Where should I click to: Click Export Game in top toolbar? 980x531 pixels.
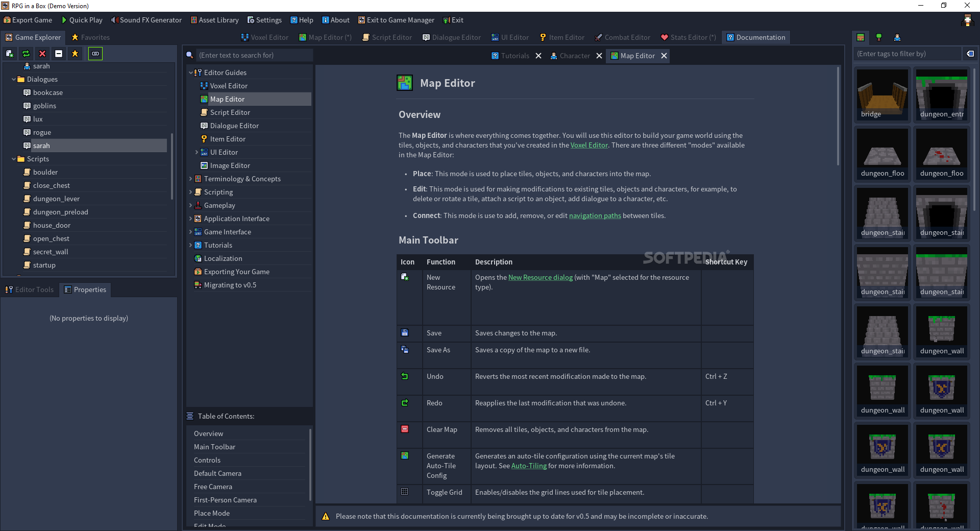(x=28, y=20)
